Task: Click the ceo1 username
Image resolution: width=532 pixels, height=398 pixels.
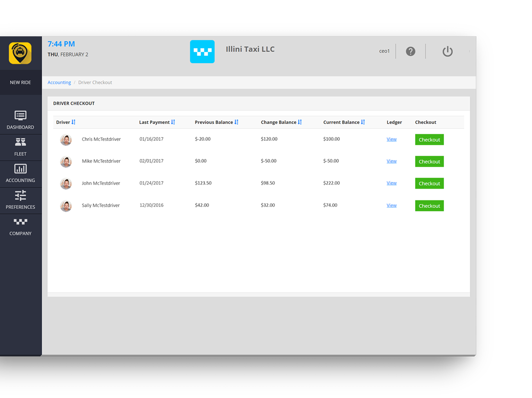Action: point(384,51)
